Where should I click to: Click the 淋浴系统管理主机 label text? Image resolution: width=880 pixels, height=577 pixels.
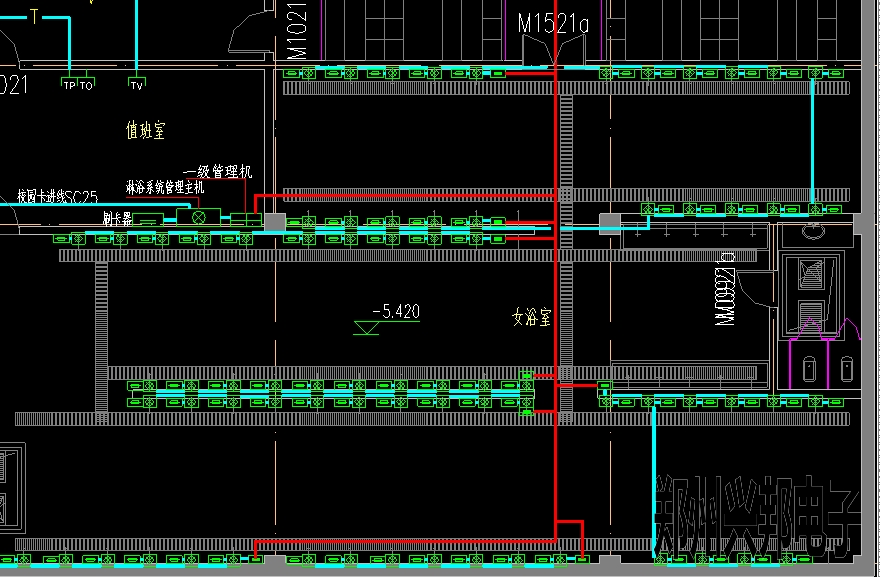click(165, 186)
